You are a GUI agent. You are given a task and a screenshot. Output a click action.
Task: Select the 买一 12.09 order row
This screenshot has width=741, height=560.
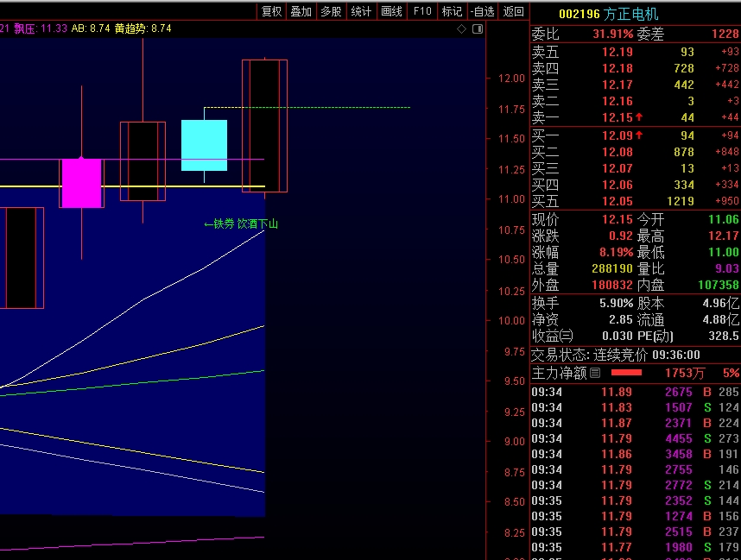(x=636, y=135)
